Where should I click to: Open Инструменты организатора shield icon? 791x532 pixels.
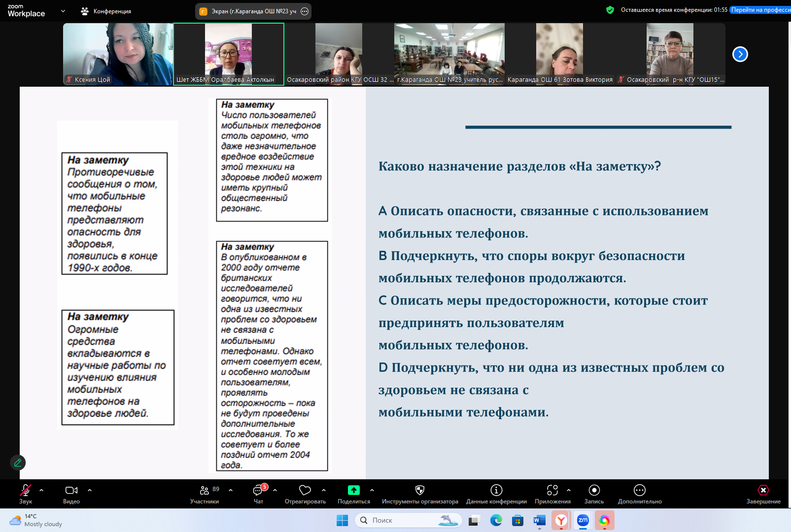click(x=420, y=491)
